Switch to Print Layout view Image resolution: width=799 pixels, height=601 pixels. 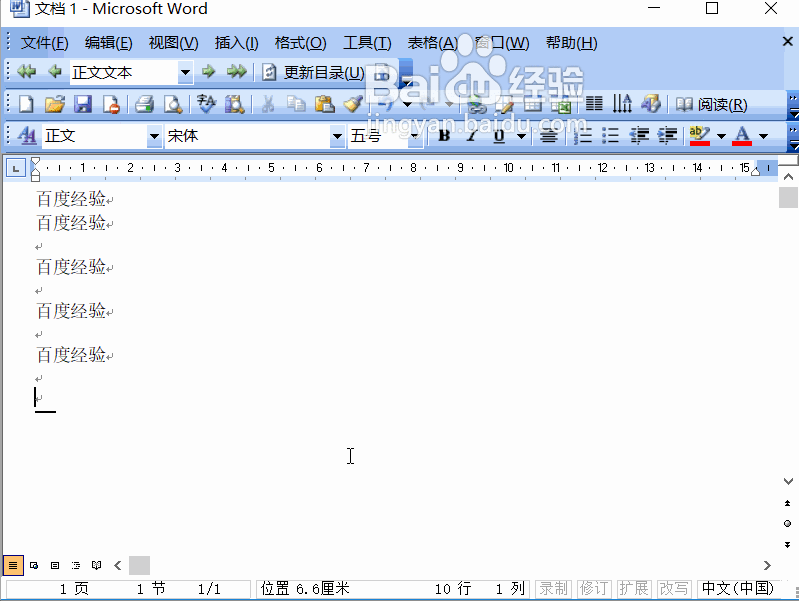click(55, 565)
